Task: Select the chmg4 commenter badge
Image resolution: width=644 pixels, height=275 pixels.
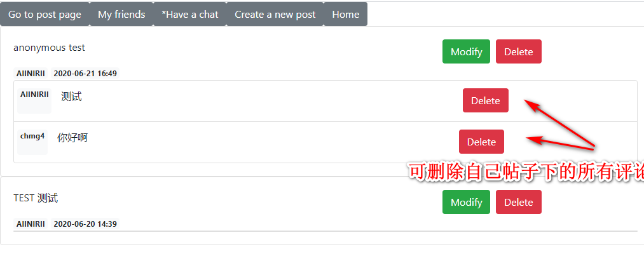Action: pyautogui.click(x=32, y=136)
